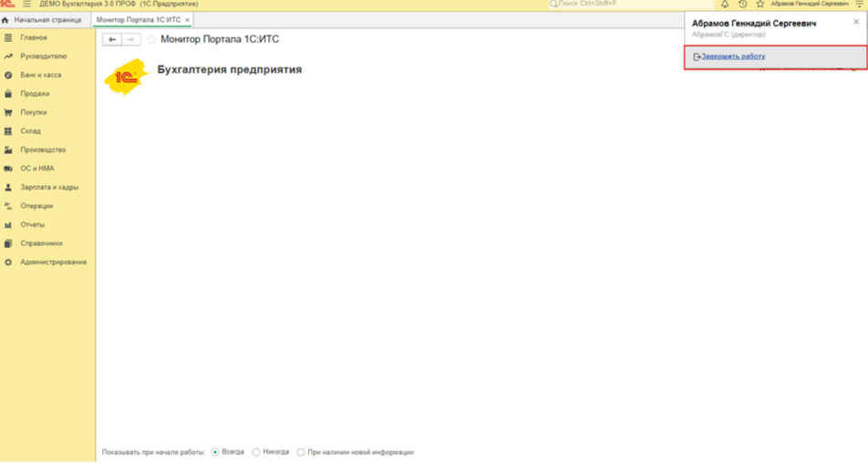Open the Отчеты section
The height and width of the screenshot is (463, 868).
click(x=32, y=224)
